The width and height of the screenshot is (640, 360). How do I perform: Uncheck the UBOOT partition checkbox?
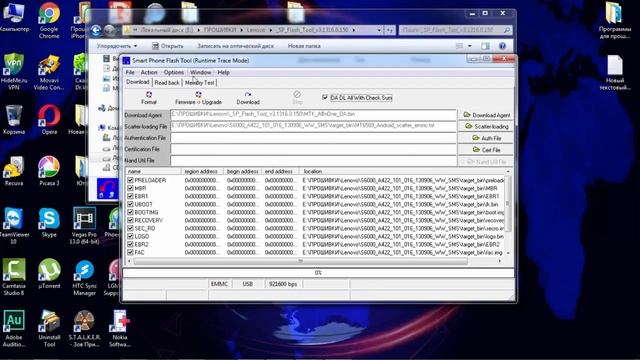pos(130,204)
